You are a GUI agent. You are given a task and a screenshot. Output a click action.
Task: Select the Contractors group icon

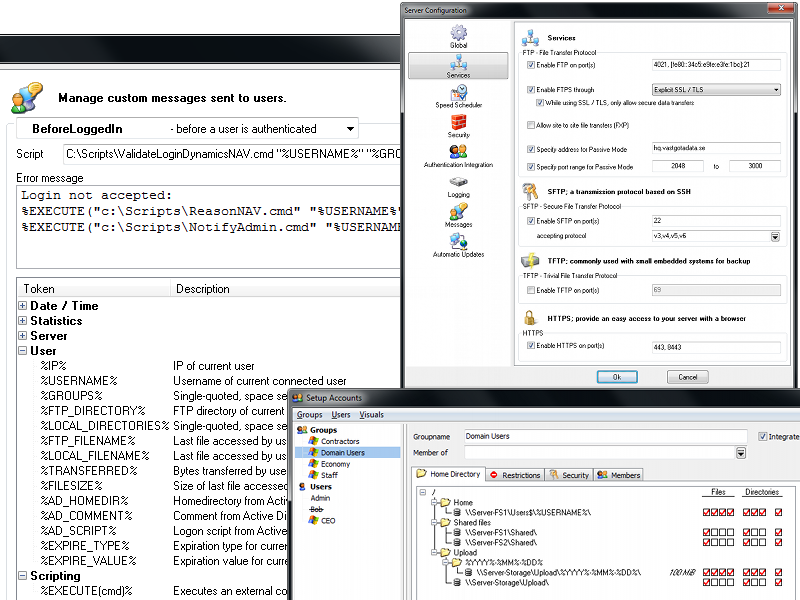tap(314, 441)
